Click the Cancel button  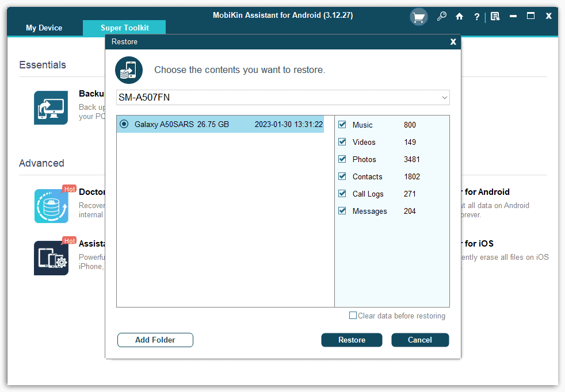click(420, 340)
